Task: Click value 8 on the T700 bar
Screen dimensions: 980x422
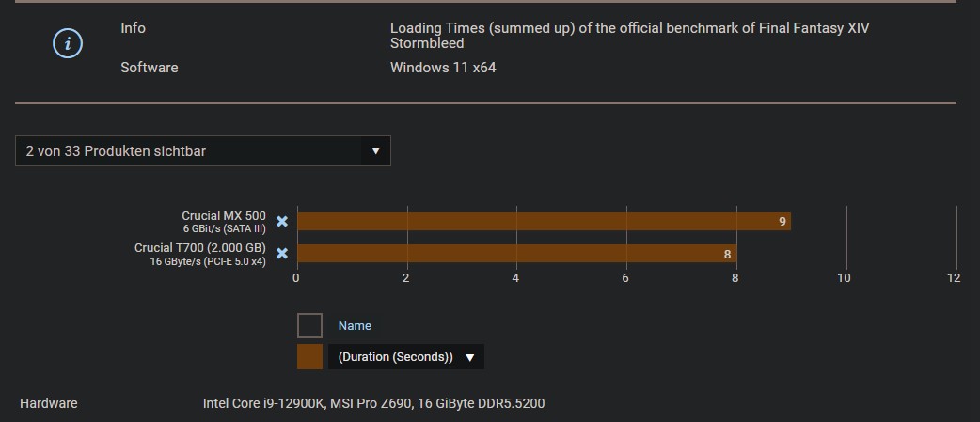Action: [x=727, y=254]
